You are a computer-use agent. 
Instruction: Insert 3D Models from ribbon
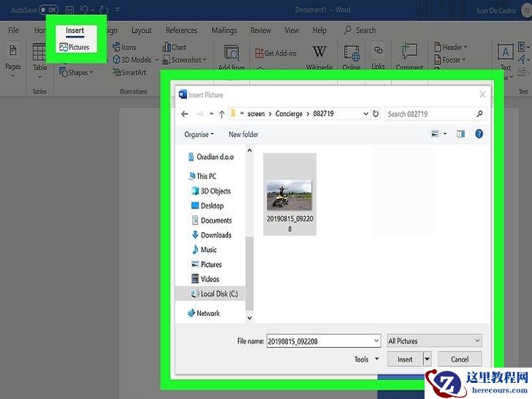pos(132,60)
